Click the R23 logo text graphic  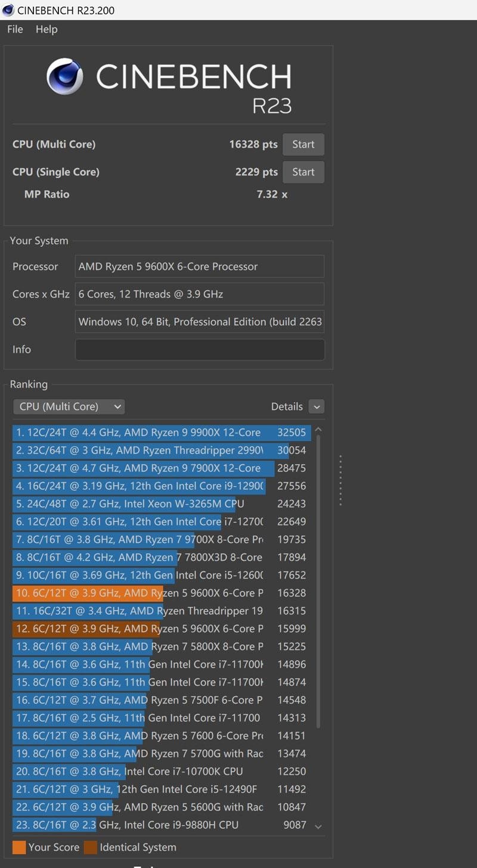click(x=272, y=105)
